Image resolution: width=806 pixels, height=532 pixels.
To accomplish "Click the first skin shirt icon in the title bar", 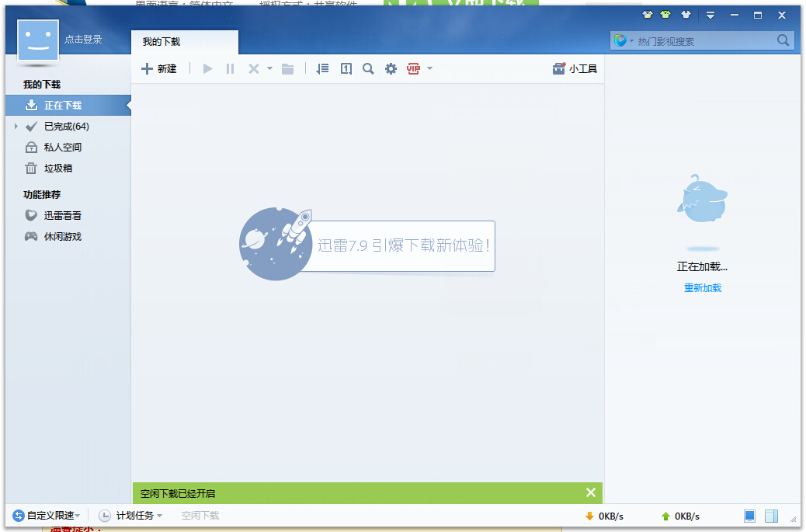I will click(648, 15).
